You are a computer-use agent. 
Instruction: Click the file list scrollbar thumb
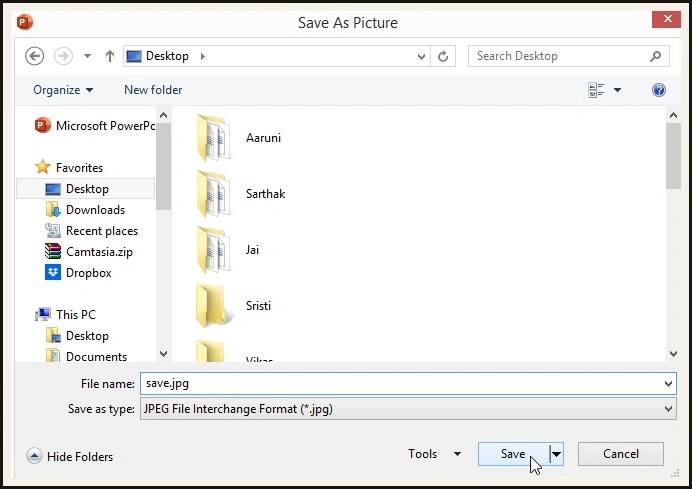pos(673,156)
